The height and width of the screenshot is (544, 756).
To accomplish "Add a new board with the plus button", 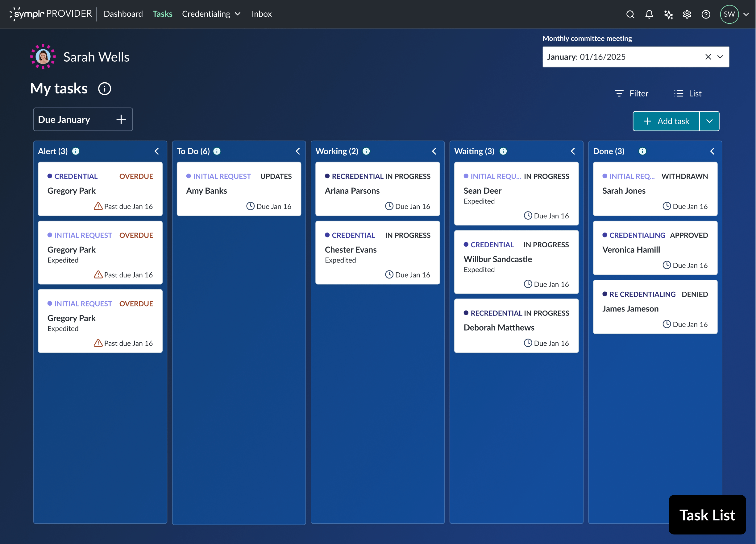I will 121,119.
